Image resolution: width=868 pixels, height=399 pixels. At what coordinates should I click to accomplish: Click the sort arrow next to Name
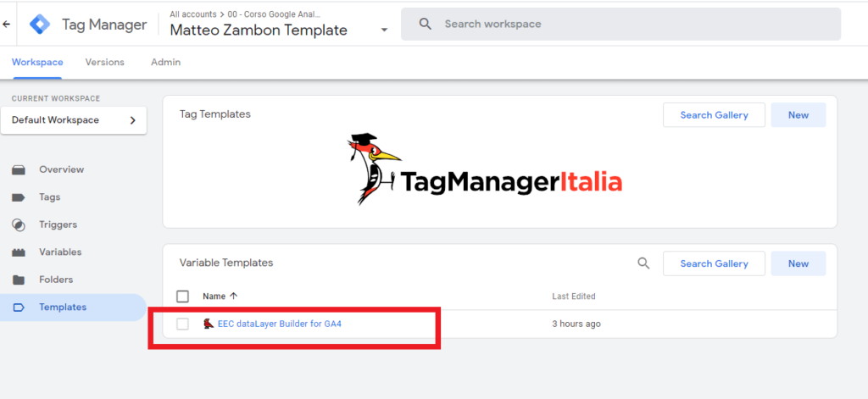click(x=234, y=296)
